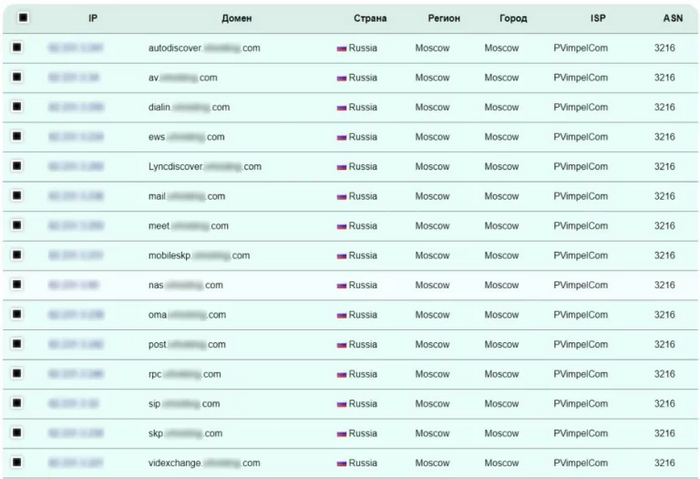Click the ASN column header
700x479 pixels.
pos(673,18)
